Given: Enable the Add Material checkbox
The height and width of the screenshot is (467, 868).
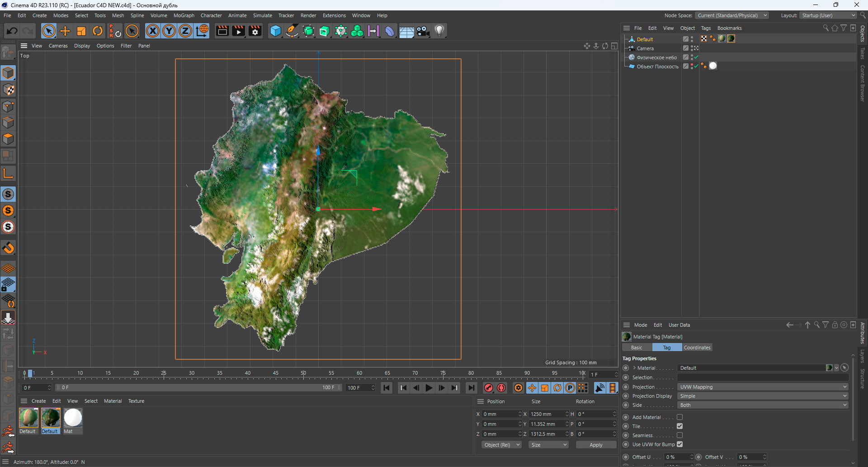Looking at the screenshot, I should point(679,417).
